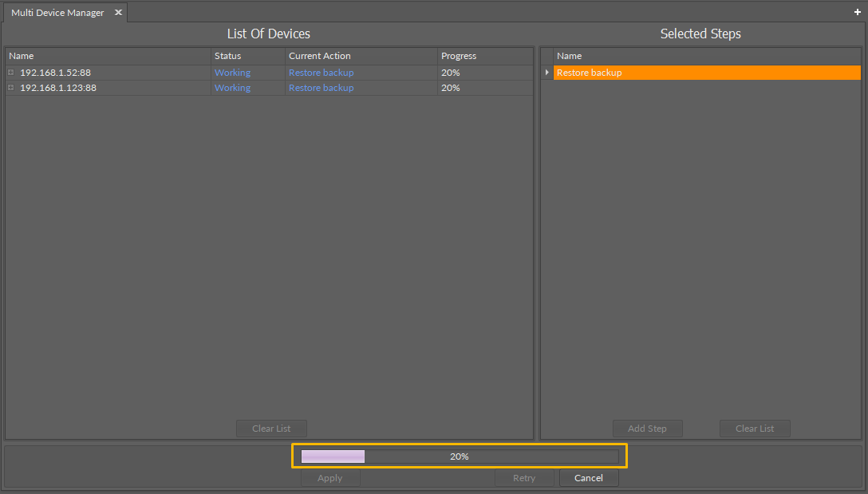Click the Restore backup action link for 192.168.1.52:88
This screenshot has height=494, width=868.
click(321, 72)
